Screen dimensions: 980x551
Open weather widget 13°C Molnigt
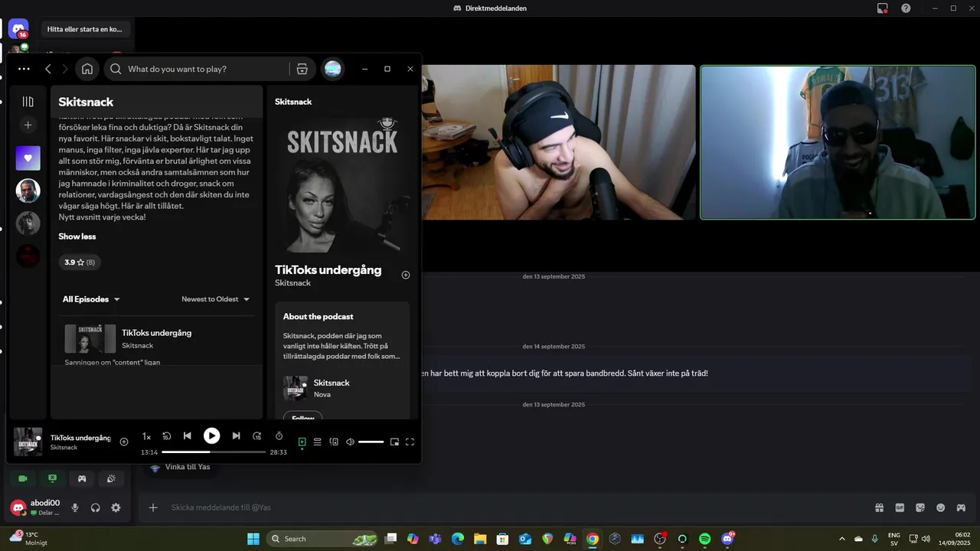coord(29,539)
